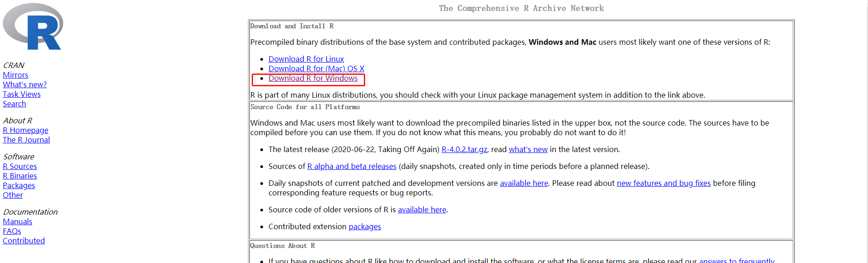Viewport: 868px width, 263px height.
Task: Open the Search link in sidebar
Action: (14, 104)
